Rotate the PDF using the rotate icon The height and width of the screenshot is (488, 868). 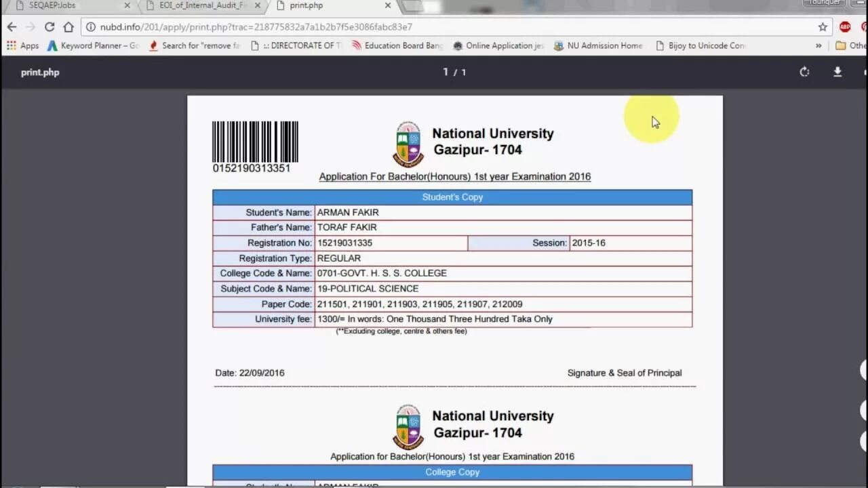tap(804, 72)
